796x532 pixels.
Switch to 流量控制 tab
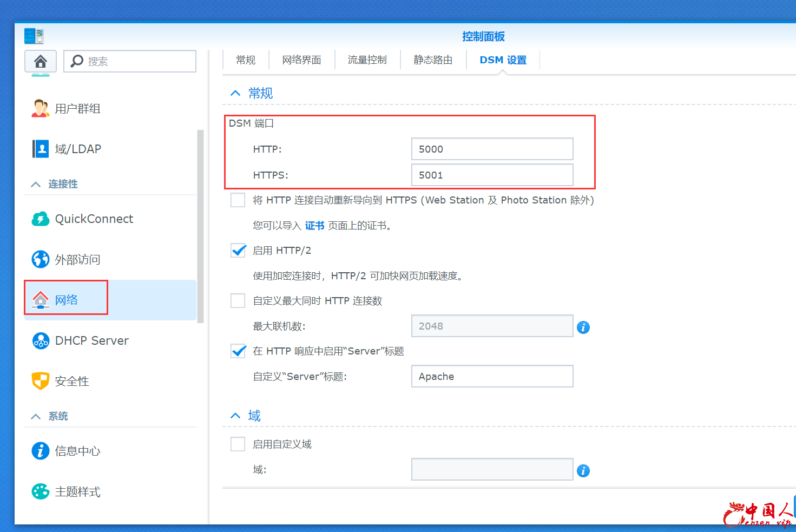367,60
